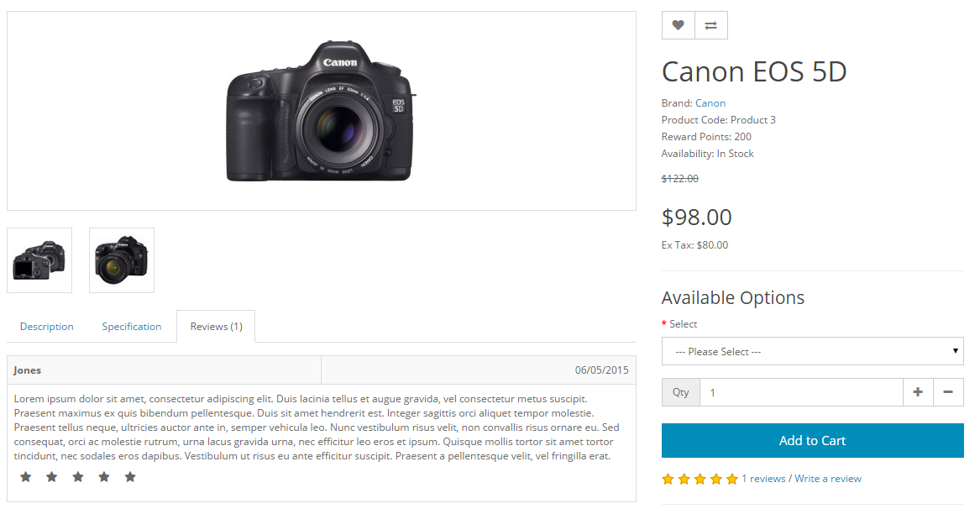Expand the dropdown arrow on the options selector
The width and height of the screenshot is (980, 514).
click(955, 351)
